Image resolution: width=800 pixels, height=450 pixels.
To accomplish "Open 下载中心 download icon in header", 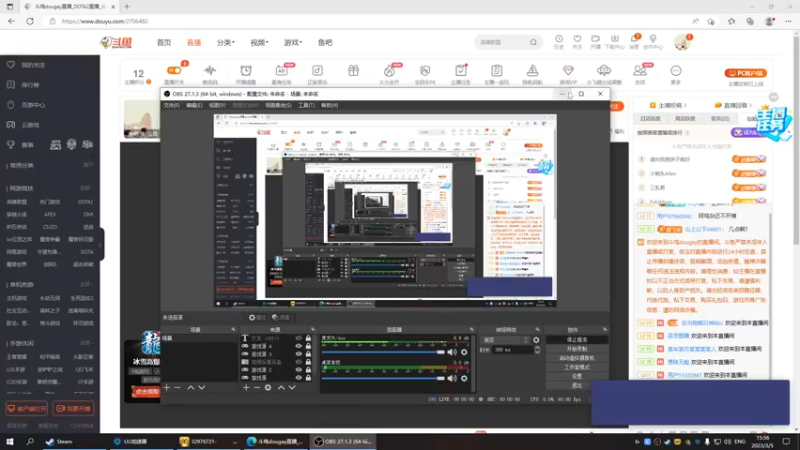I will [614, 39].
